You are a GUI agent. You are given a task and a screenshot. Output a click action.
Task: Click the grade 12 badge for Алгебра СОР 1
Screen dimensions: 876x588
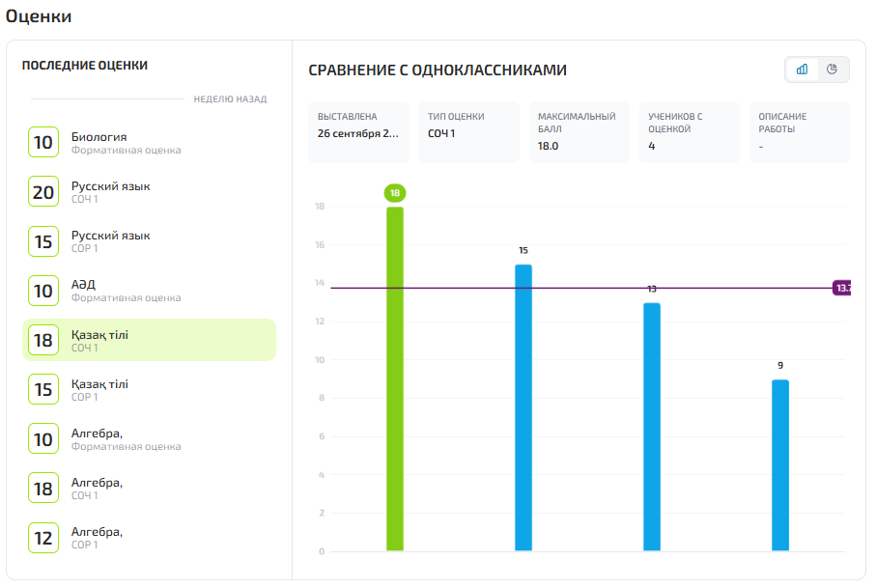(43, 538)
